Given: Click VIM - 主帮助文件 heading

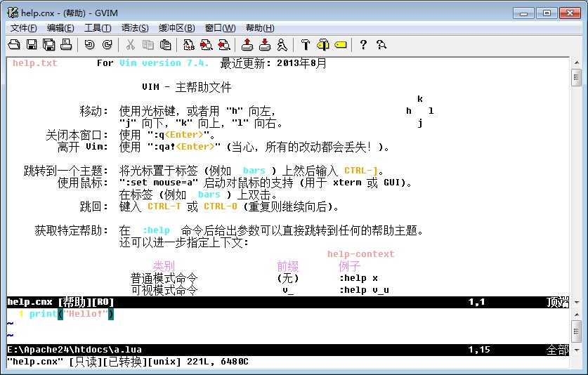Looking at the screenshot, I should pyautogui.click(x=186, y=87).
